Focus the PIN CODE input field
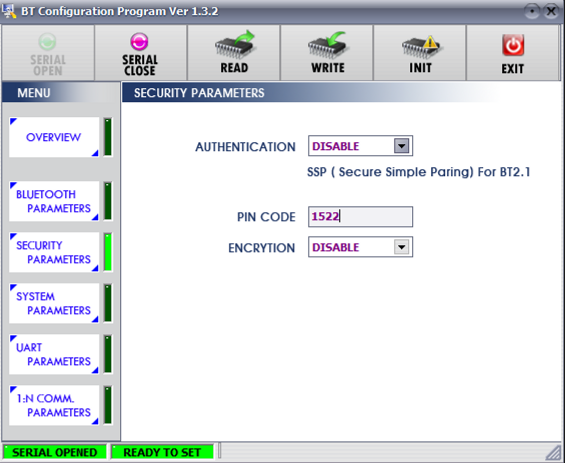Image resolution: width=565 pixels, height=463 pixels. [360, 217]
